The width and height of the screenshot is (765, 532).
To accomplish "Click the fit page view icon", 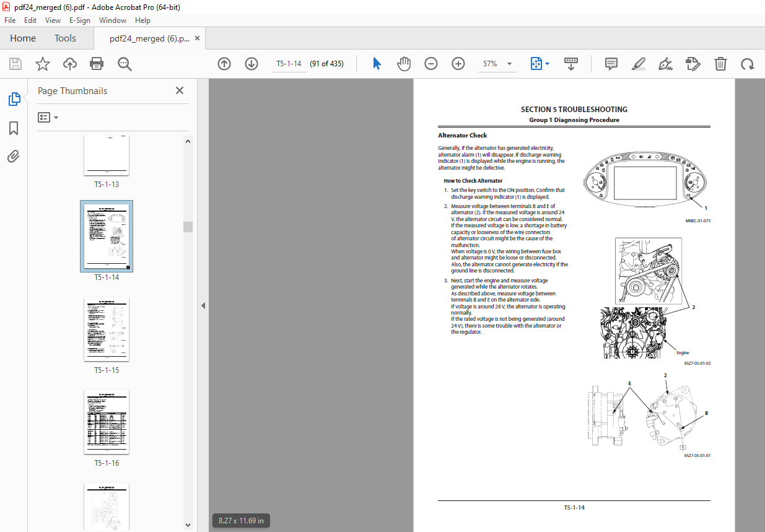I will tap(536, 64).
